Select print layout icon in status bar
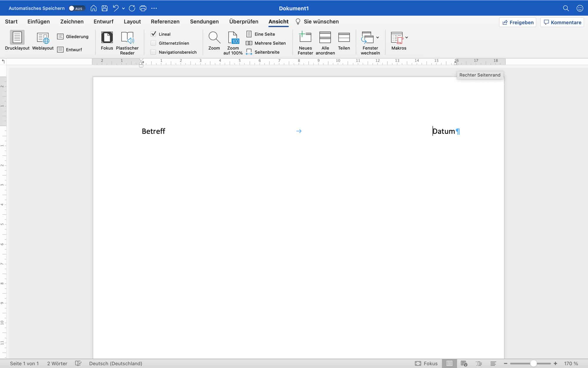Screen dimensions: 588x368 [449, 364]
